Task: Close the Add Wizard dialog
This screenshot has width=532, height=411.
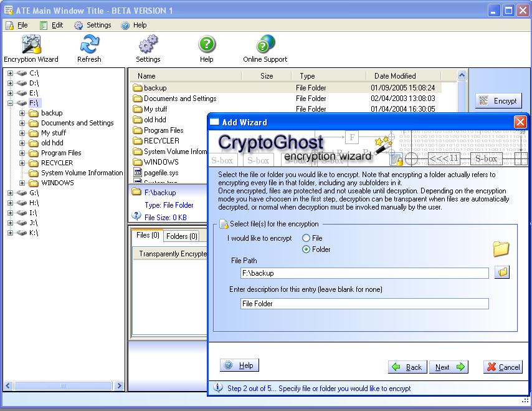Action: coord(520,122)
